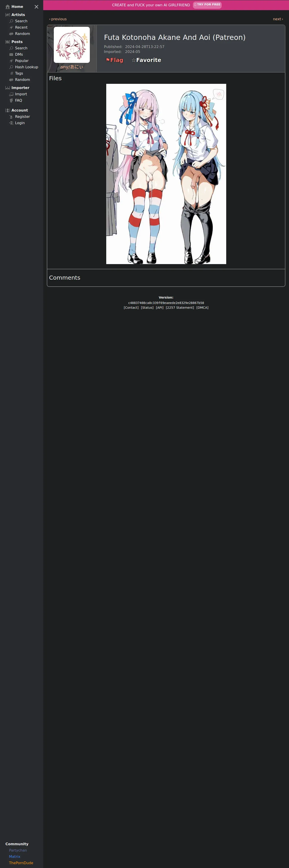Go to the next post
The height and width of the screenshot is (868, 289).
coord(278,19)
